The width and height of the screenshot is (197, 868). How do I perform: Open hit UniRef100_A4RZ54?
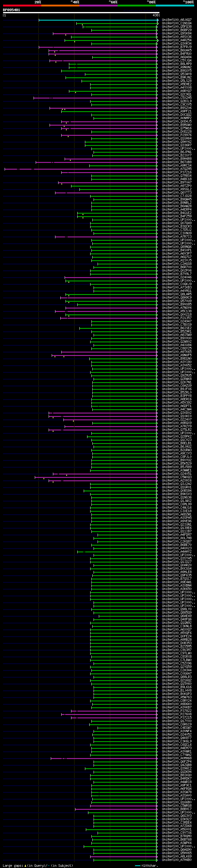click(177, 40)
